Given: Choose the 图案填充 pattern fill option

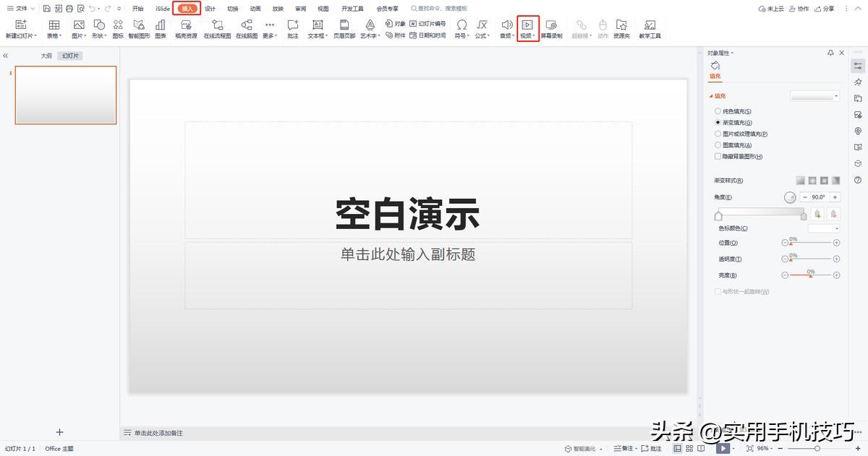Looking at the screenshot, I should [718, 145].
